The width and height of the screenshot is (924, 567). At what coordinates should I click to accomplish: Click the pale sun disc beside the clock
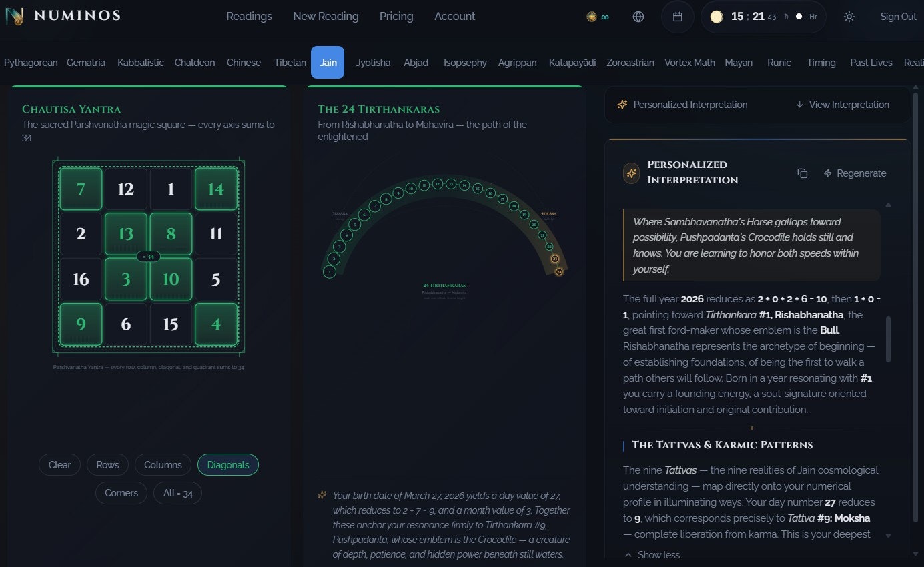tap(717, 17)
